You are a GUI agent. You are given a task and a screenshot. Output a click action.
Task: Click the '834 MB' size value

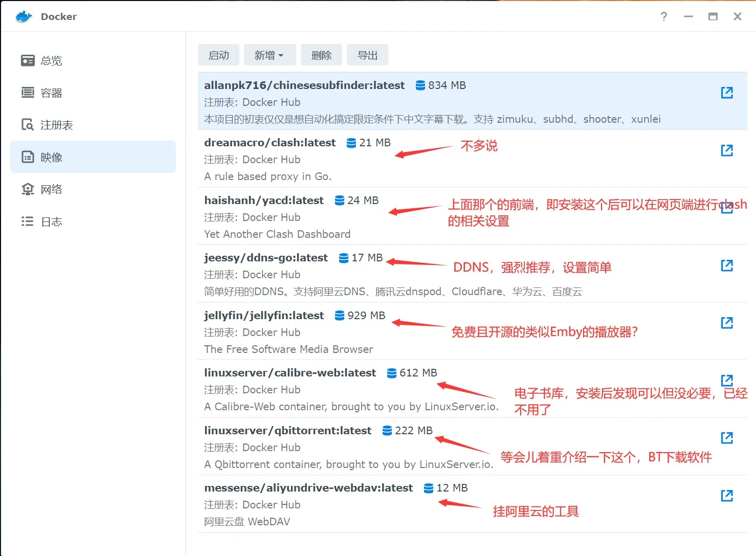click(447, 85)
